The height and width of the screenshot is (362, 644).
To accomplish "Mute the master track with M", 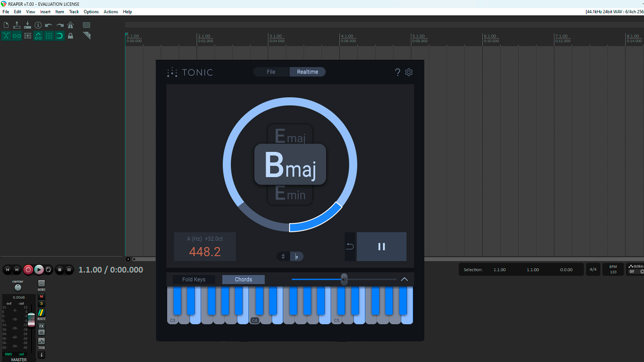I will [41, 296].
